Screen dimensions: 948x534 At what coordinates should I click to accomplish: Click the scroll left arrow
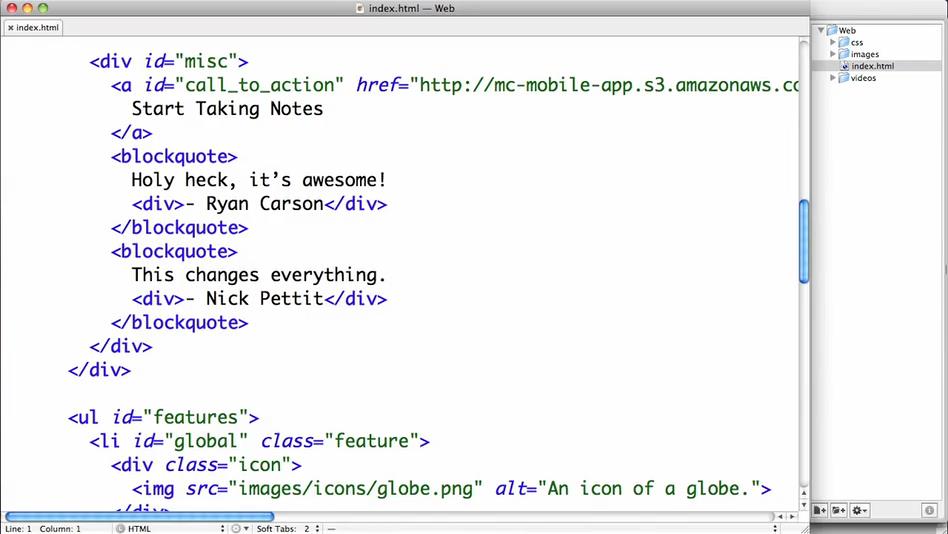[781, 516]
